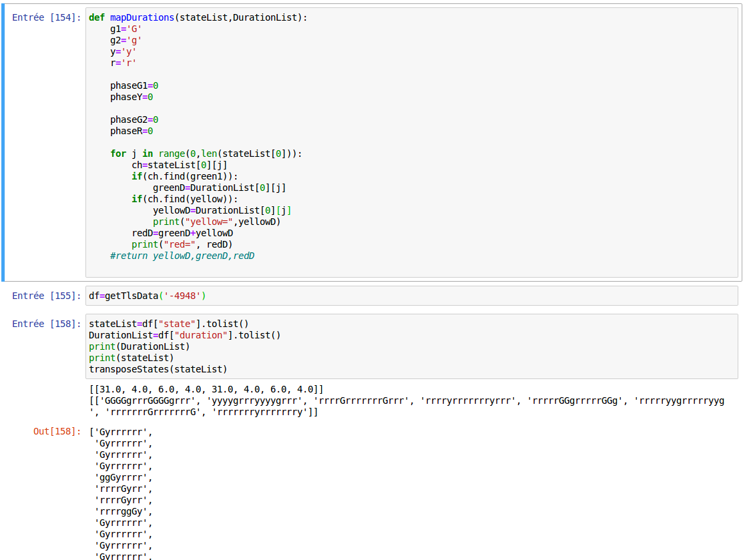
Task: Click the 'rrrrggGy' output entry
Action: pyautogui.click(x=123, y=511)
